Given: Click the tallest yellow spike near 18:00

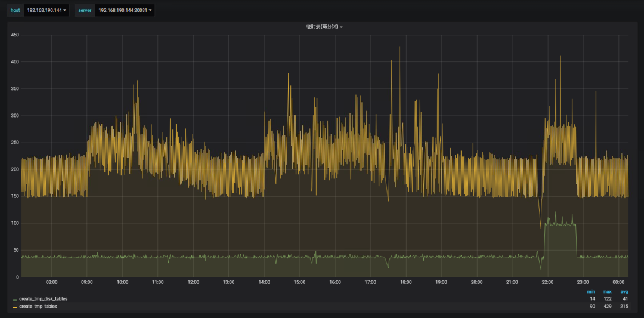Looking at the screenshot, I should pos(400,48).
